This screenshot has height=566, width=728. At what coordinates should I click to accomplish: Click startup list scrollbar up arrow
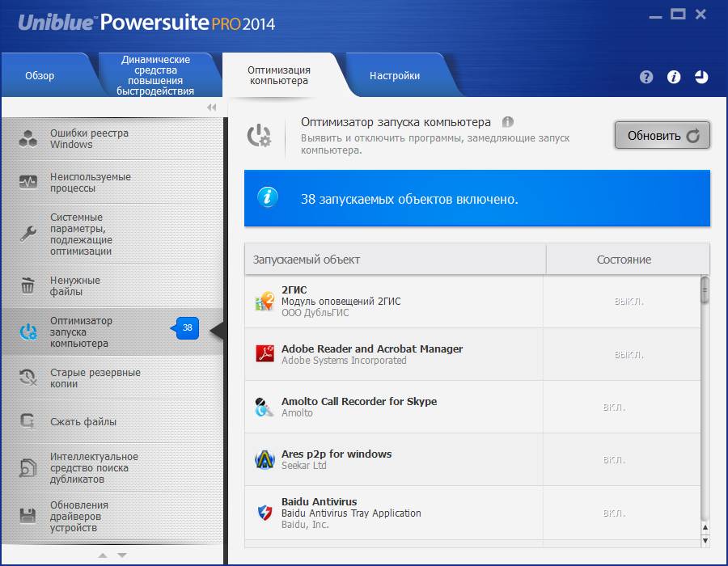pos(705,527)
